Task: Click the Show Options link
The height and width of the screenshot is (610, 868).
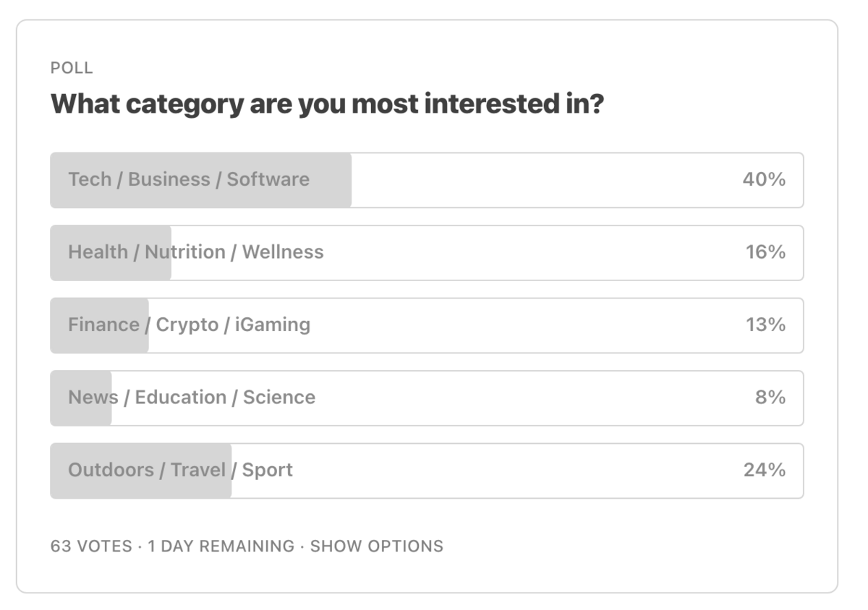Action: (377, 546)
